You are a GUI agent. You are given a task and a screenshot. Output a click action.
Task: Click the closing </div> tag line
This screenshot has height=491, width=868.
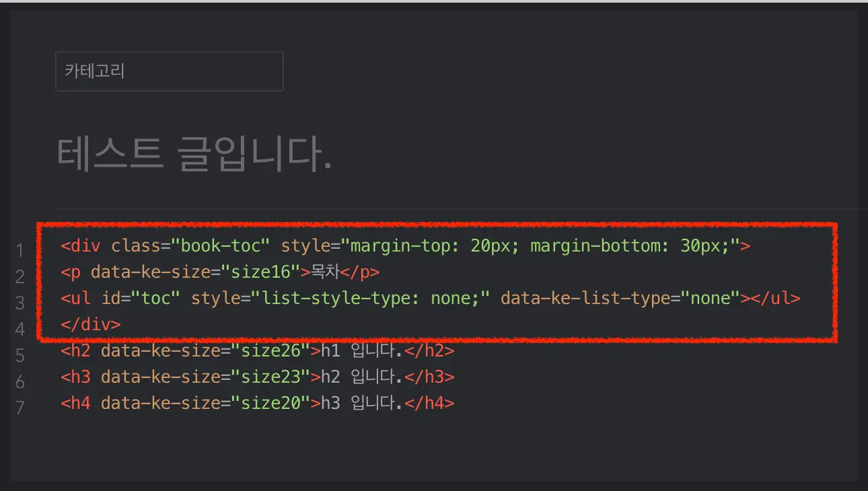pos(90,324)
